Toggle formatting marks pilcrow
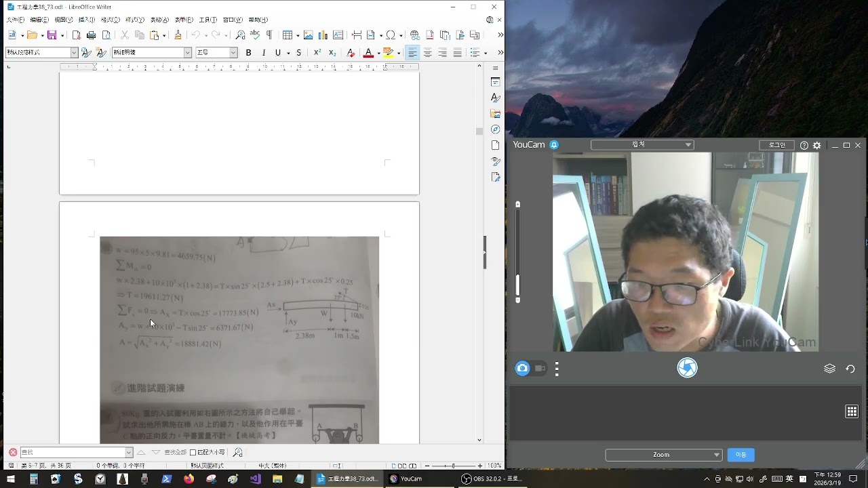868x488 pixels. tap(269, 35)
